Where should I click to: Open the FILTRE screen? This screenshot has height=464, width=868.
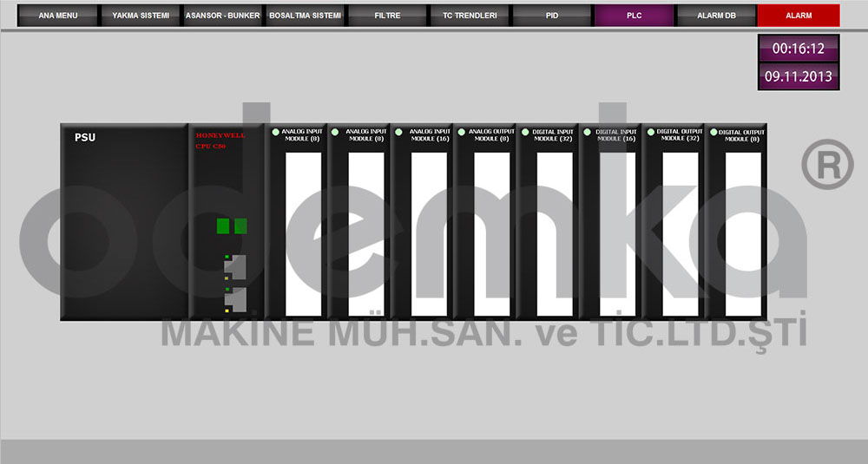(388, 16)
